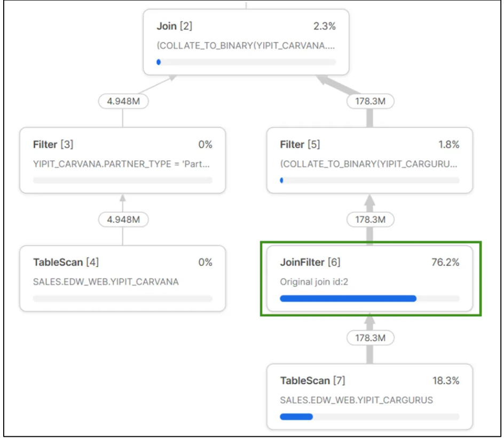This screenshot has height=438, width=504.
Task: Click the 'Original join id:2' text
Action: (314, 281)
